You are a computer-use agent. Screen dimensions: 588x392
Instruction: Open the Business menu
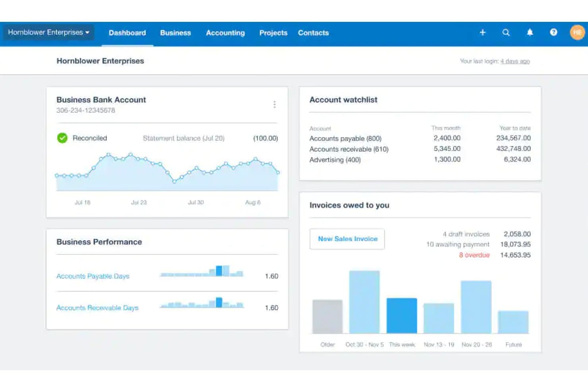[176, 33]
